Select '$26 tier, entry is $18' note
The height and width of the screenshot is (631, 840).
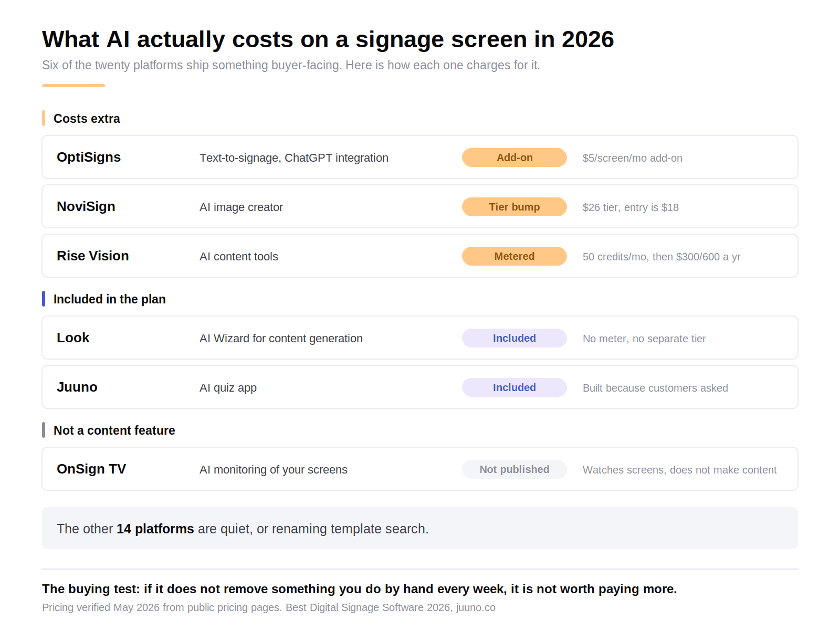pos(631,207)
